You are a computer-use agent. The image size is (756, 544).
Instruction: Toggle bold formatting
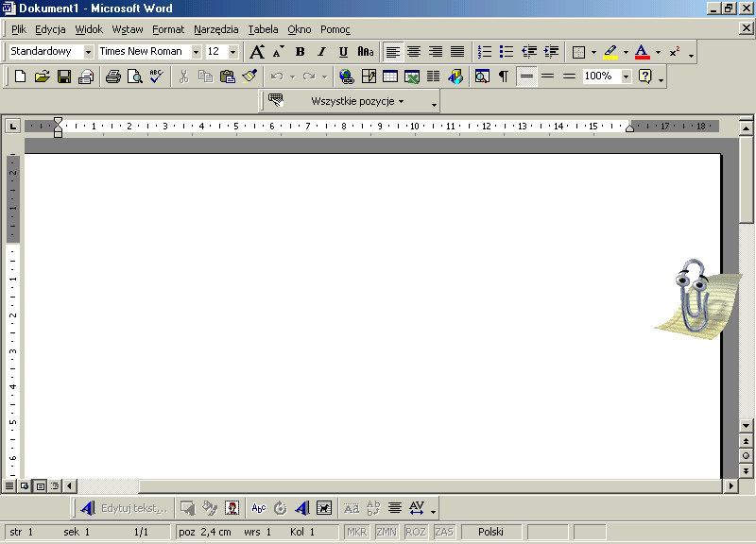click(x=301, y=52)
